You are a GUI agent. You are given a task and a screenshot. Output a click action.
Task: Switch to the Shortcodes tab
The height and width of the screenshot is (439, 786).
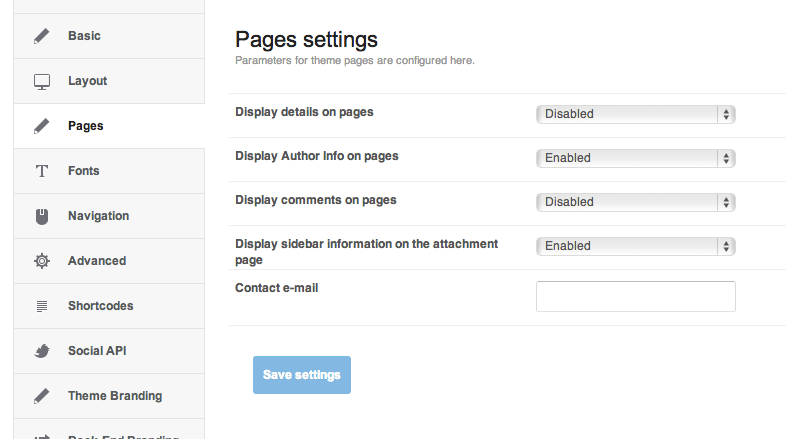coord(109,306)
